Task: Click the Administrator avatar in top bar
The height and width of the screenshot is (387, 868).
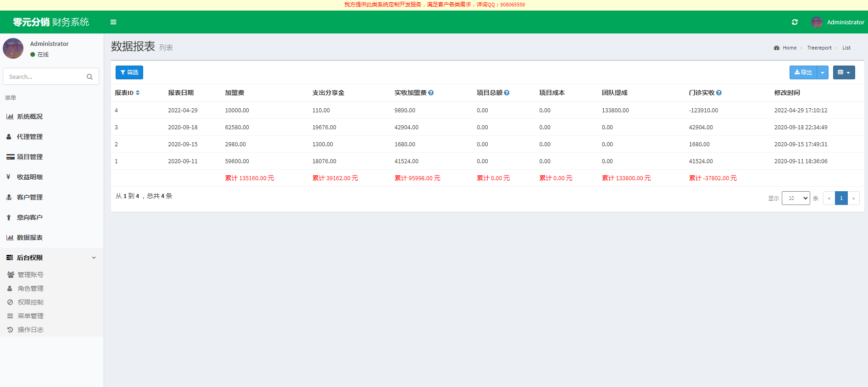Action: coord(817,22)
